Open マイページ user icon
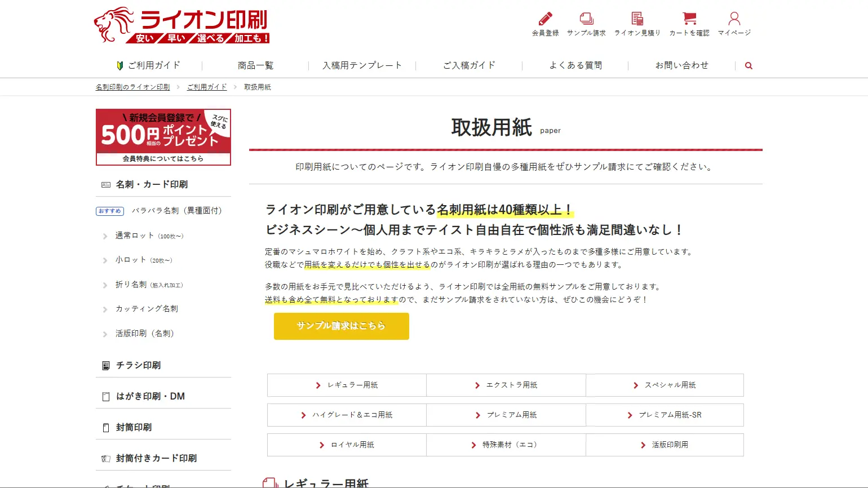 click(x=734, y=19)
